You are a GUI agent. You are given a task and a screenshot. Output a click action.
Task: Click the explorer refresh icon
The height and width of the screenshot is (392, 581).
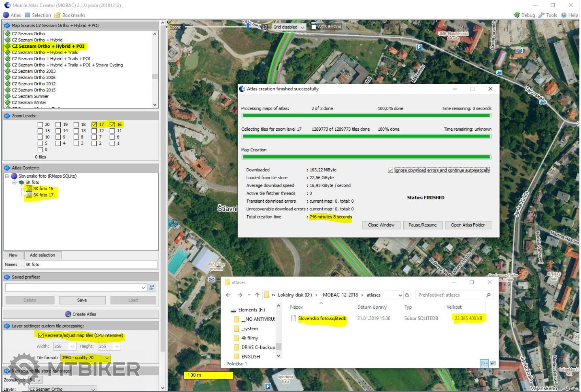(x=407, y=295)
